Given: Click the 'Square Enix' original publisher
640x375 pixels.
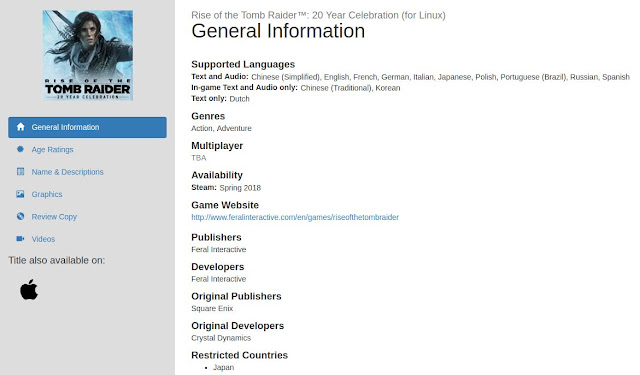Looking at the screenshot, I should click(x=212, y=308).
